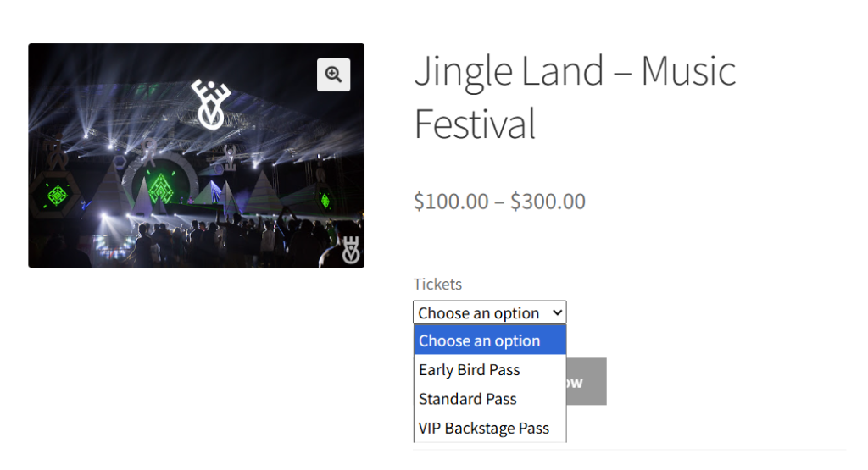Click the dash between the two prices
Screen dimensions: 868x470
[499, 202]
